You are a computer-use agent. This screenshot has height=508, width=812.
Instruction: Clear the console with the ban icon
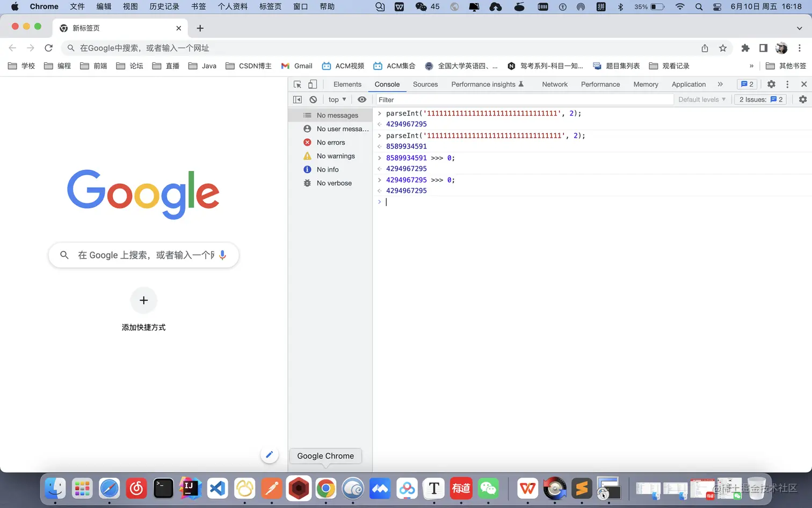(313, 99)
